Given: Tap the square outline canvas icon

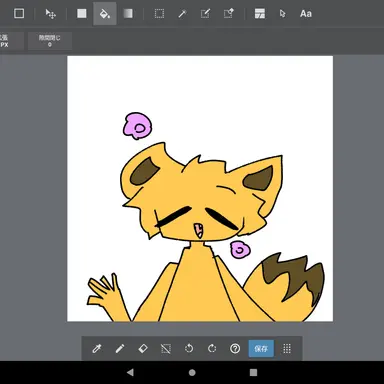Looking at the screenshot, I should [x=19, y=14].
